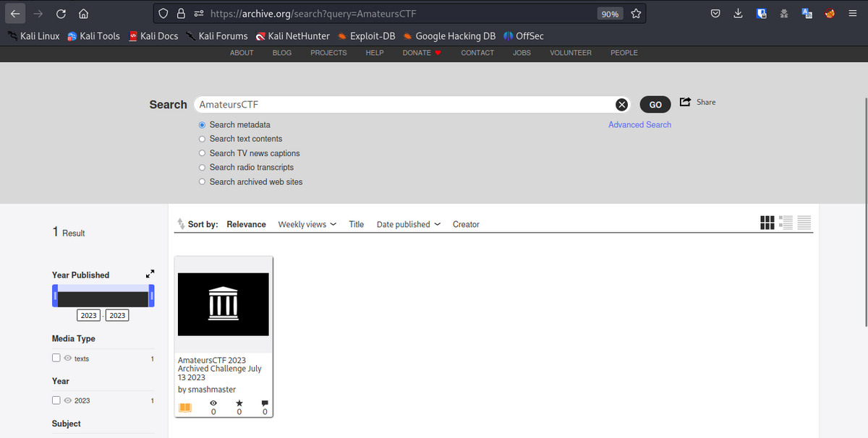Click the Share arrow icon
This screenshot has width=868, height=438.
pos(686,102)
